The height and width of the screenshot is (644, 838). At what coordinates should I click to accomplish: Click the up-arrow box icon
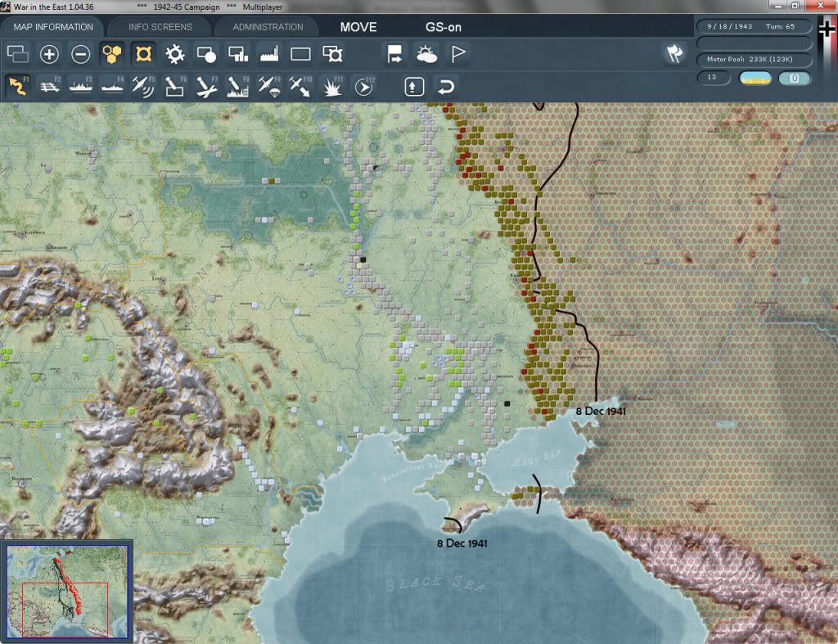point(414,87)
